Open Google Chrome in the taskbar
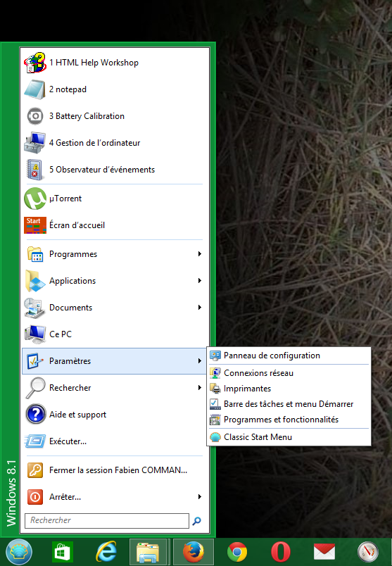The image size is (392, 566). tap(237, 553)
